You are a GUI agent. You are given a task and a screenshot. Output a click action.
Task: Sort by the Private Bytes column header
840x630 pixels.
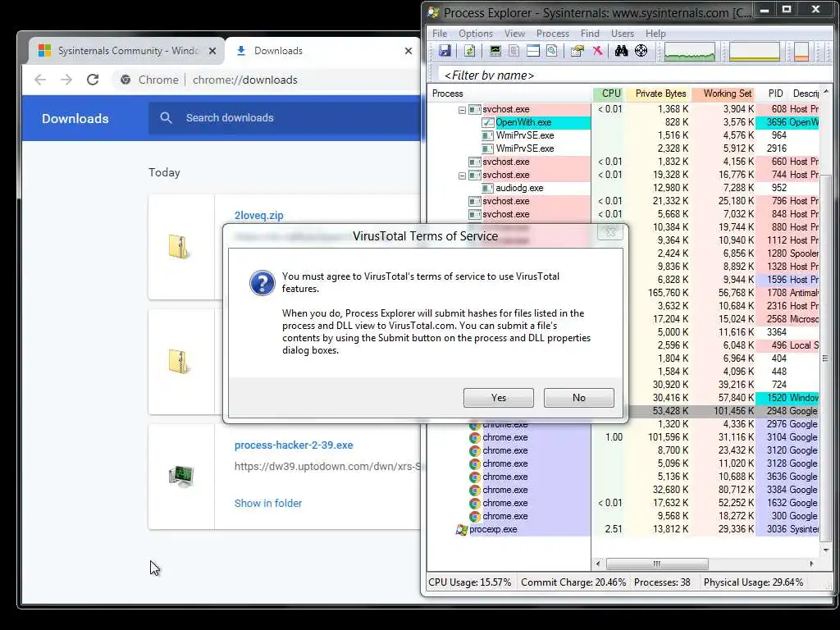point(659,94)
